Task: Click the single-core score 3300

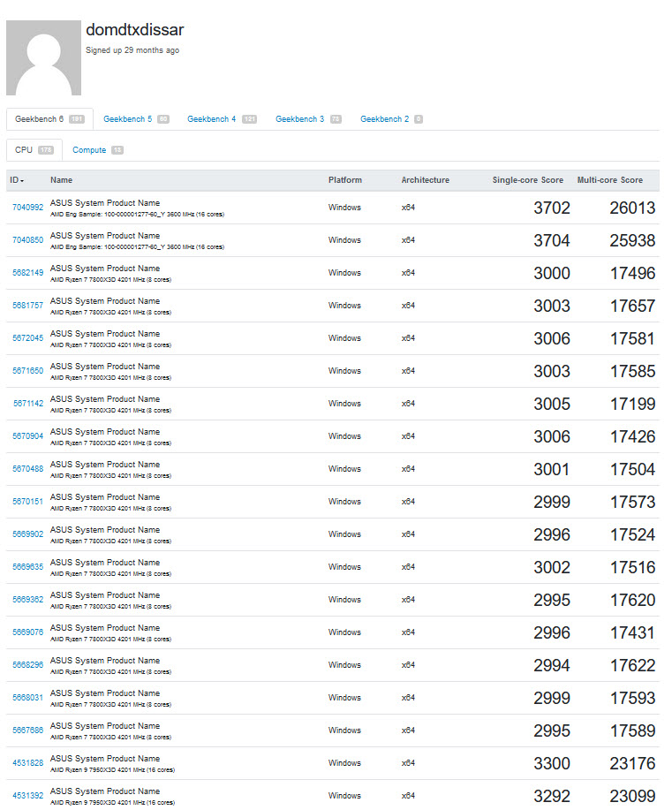Action: click(552, 763)
